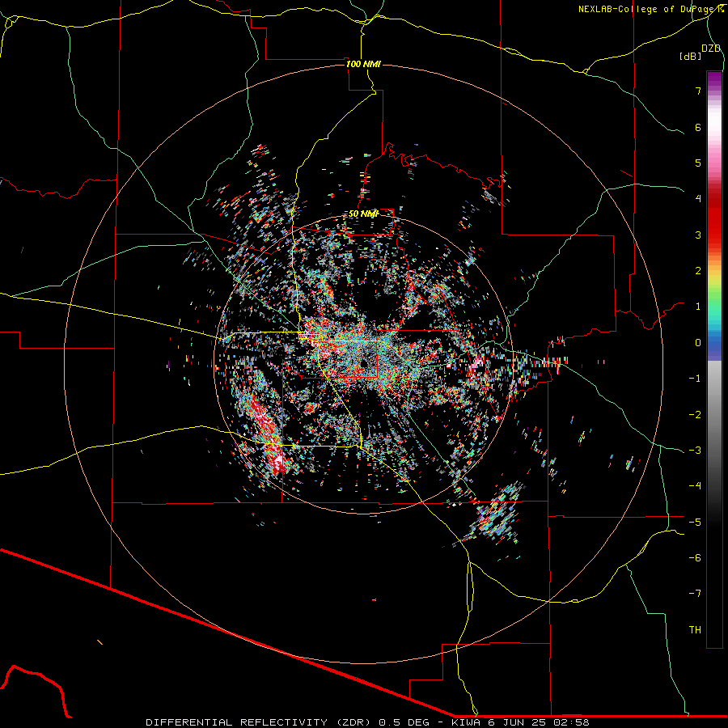Click the -7 value on the color scale
The width and height of the screenshot is (728, 728).
click(x=695, y=594)
